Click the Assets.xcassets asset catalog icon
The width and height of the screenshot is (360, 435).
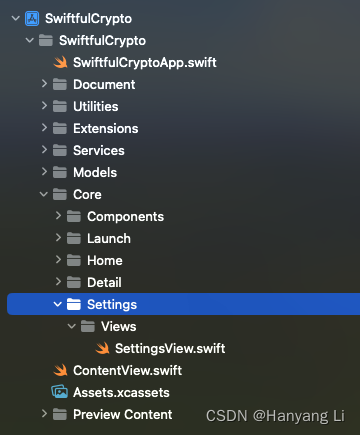click(60, 392)
